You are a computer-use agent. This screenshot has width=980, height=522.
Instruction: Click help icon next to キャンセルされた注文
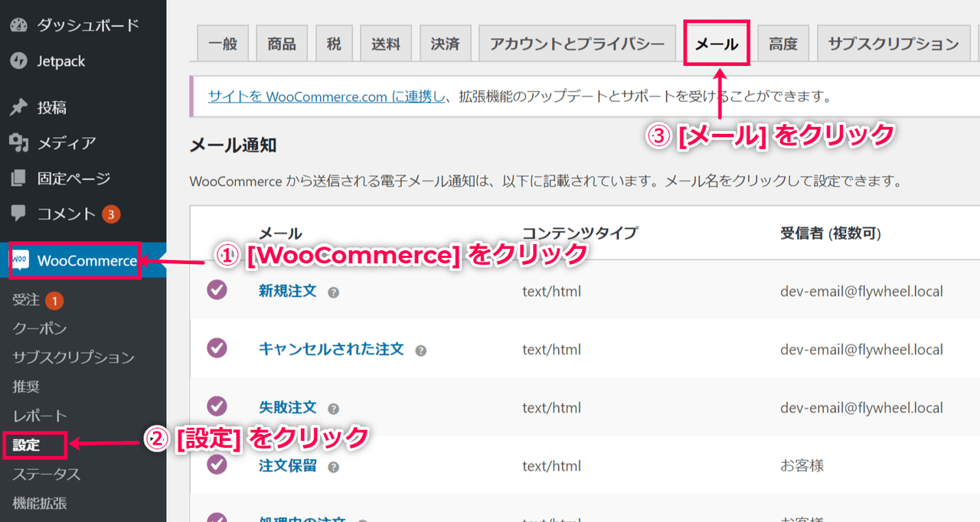[x=420, y=351]
